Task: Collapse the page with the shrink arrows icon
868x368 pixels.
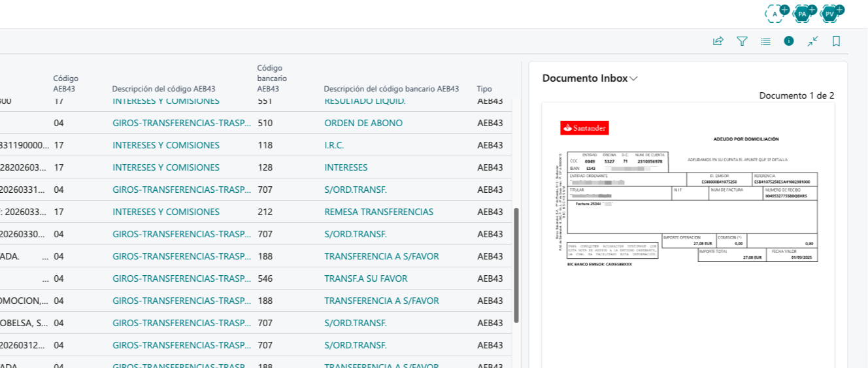Action: tap(812, 41)
